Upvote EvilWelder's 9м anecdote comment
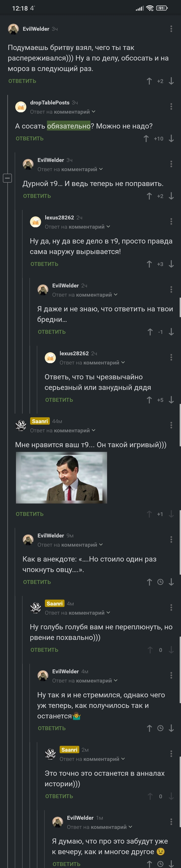 149,582
